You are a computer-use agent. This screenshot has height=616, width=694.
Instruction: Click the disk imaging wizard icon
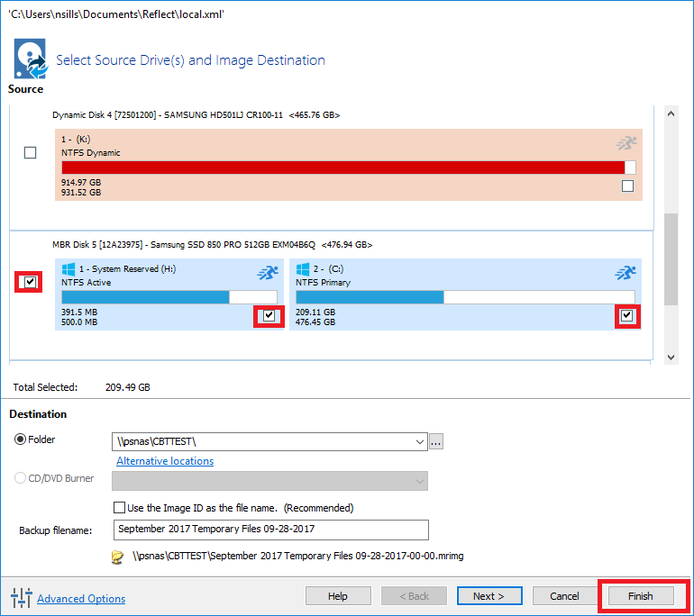[x=29, y=59]
